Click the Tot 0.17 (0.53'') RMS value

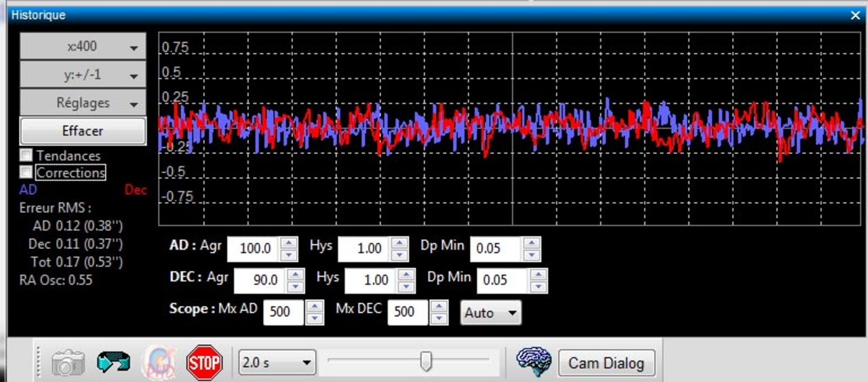[77, 261]
